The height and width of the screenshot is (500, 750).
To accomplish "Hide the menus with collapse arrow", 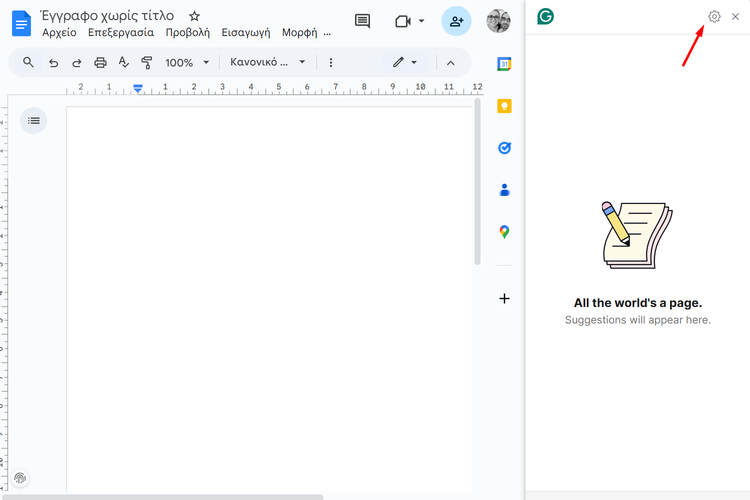I will coord(450,62).
